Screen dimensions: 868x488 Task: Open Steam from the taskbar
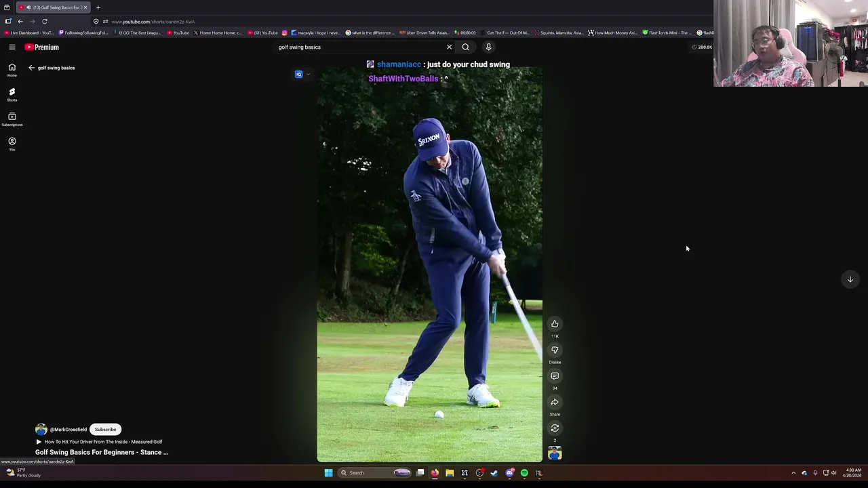(x=494, y=473)
